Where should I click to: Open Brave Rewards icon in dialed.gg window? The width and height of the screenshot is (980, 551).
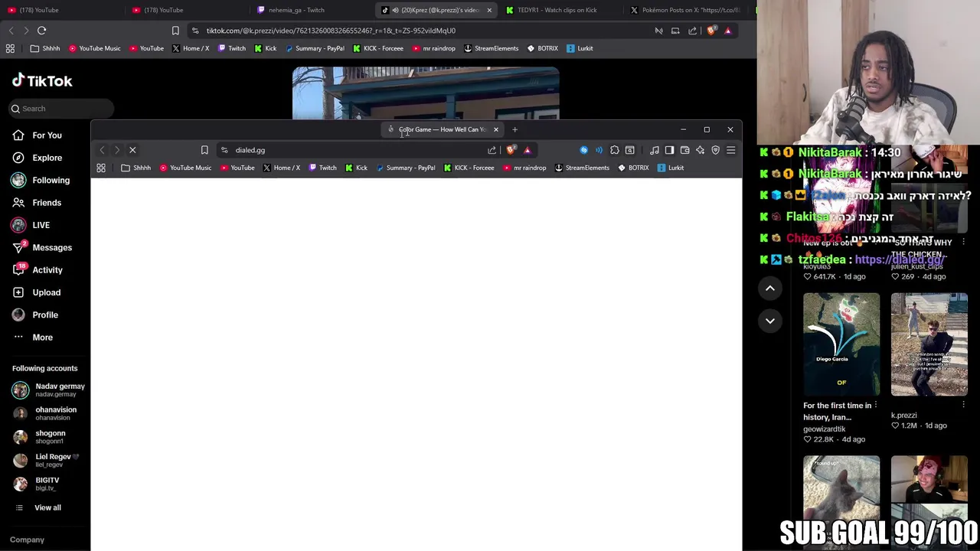click(x=527, y=150)
